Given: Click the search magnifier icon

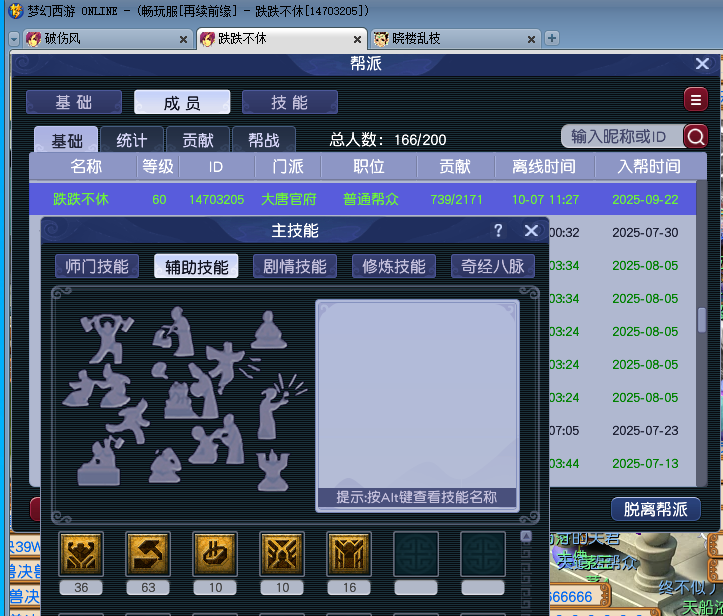Looking at the screenshot, I should [x=696, y=136].
